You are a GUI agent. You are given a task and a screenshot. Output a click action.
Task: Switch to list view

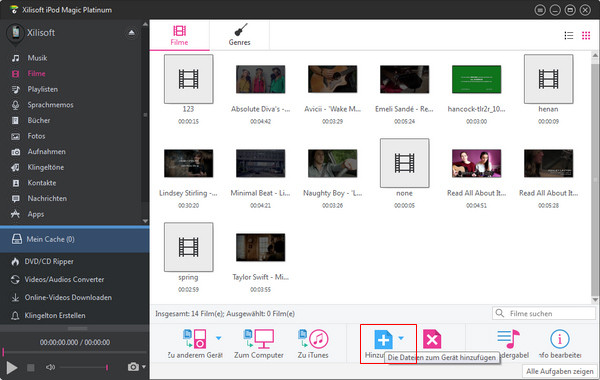tap(569, 36)
